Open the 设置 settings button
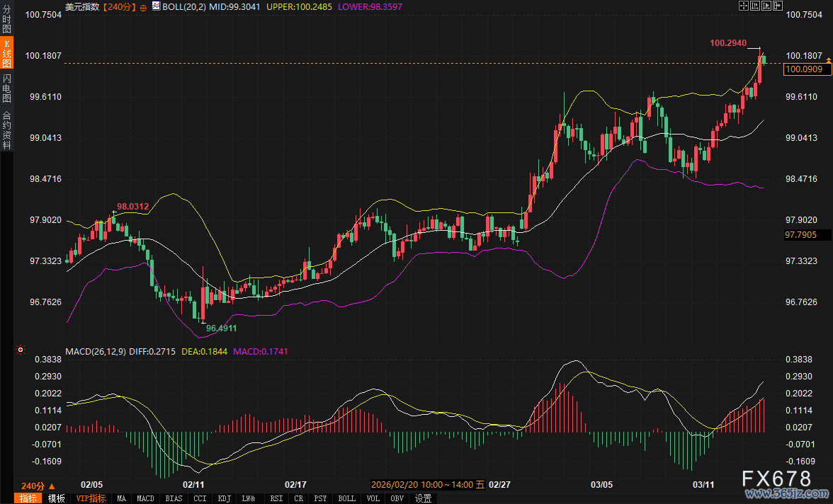Screen dimensions: 833x504 [424, 498]
